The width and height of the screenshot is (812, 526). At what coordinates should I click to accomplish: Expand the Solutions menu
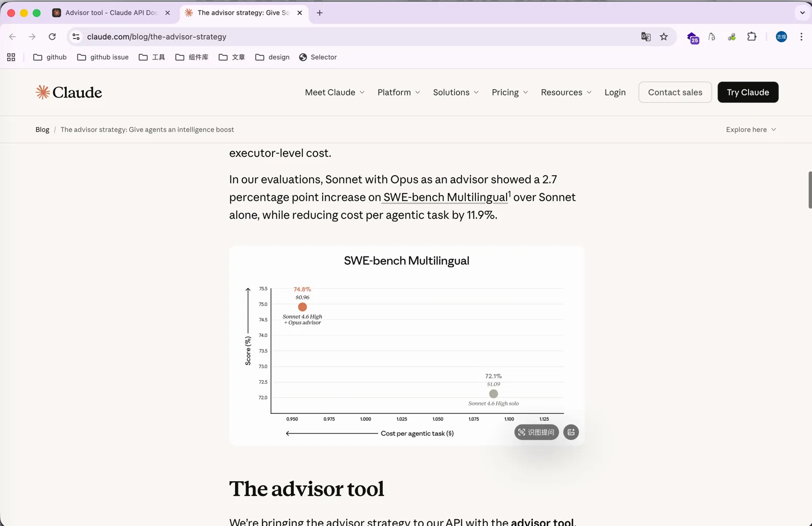click(456, 92)
